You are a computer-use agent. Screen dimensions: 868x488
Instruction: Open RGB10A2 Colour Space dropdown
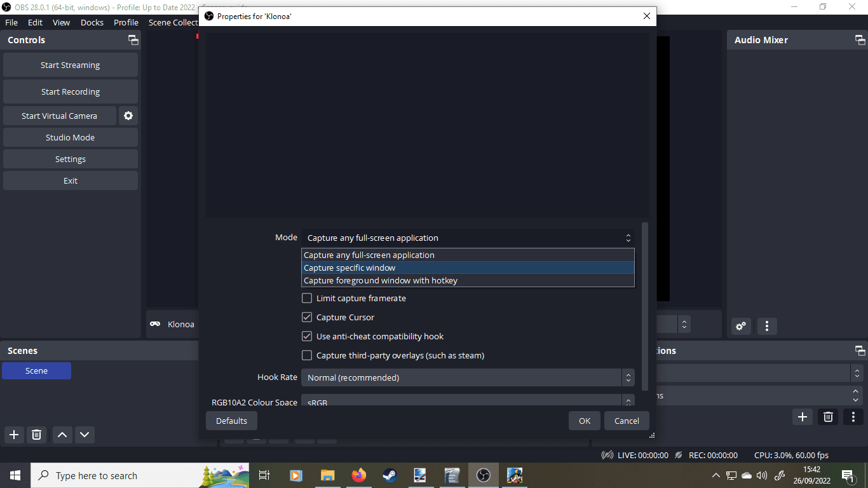468,400
